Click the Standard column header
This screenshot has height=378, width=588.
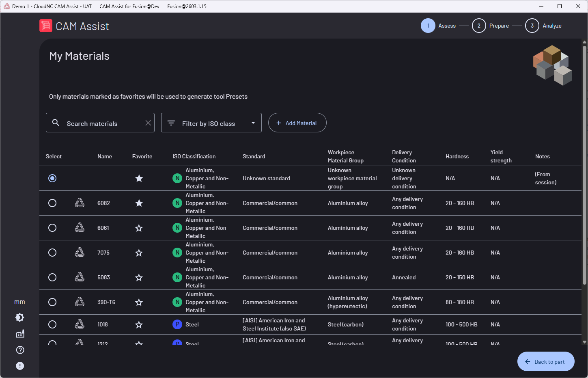click(x=254, y=156)
